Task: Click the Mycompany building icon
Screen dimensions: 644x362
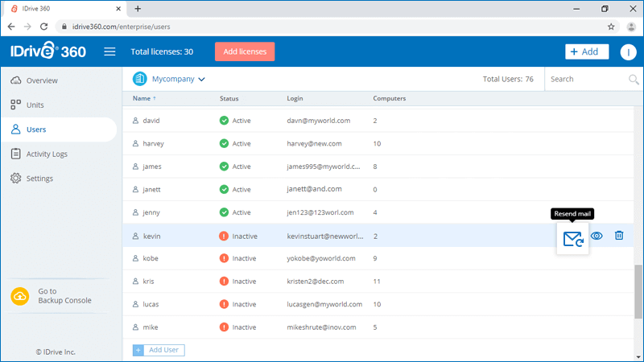Action: pyautogui.click(x=139, y=79)
